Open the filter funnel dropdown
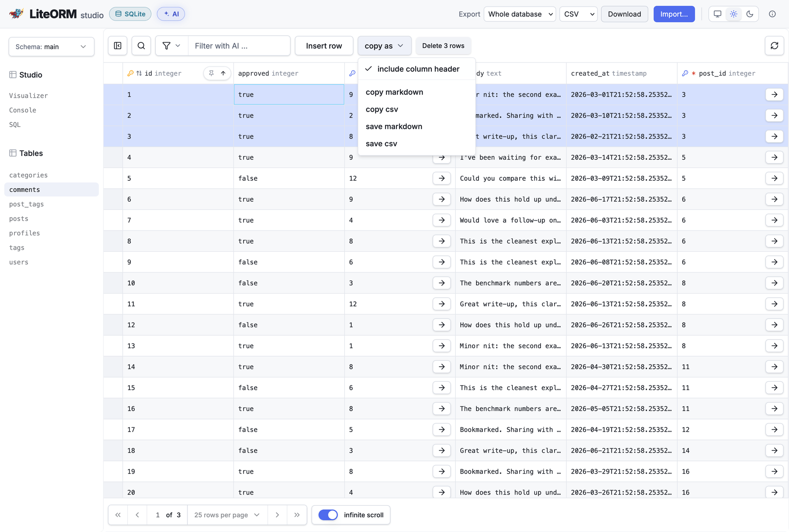 [171, 46]
